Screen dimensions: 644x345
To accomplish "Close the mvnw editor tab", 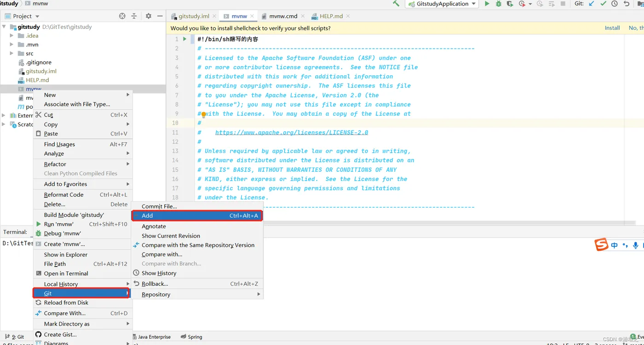I will click(x=253, y=16).
